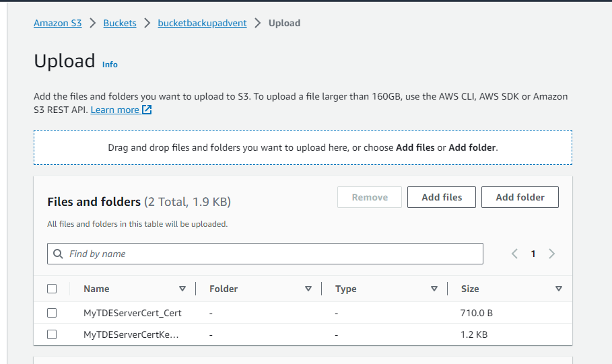The image size is (612, 364).
Task: Check the MyTDEServerCertKe... file checkbox
Action: 52,334
